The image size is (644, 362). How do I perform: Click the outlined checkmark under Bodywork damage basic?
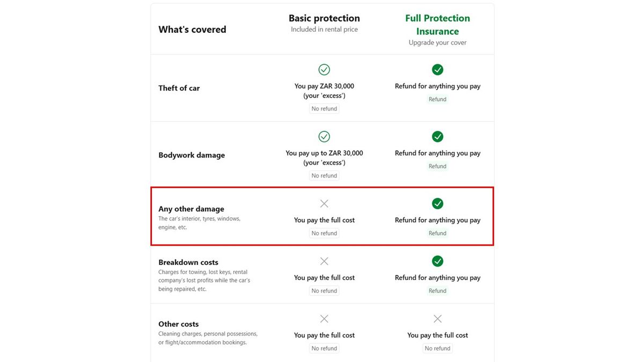tap(324, 137)
